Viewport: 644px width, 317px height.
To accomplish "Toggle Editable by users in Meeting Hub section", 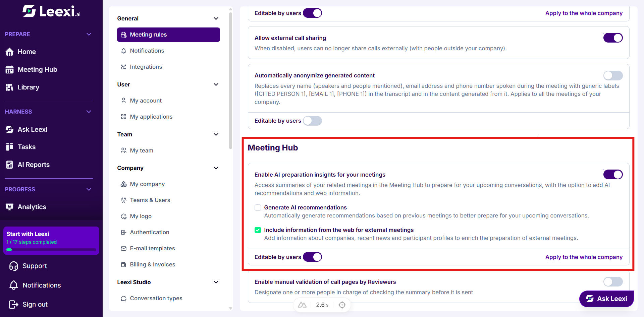I will [x=312, y=257].
